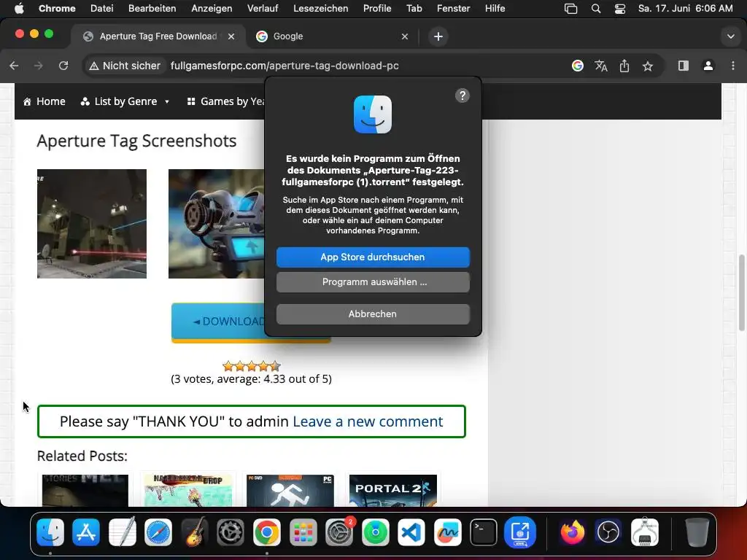Open the Apple menu

coord(19,9)
